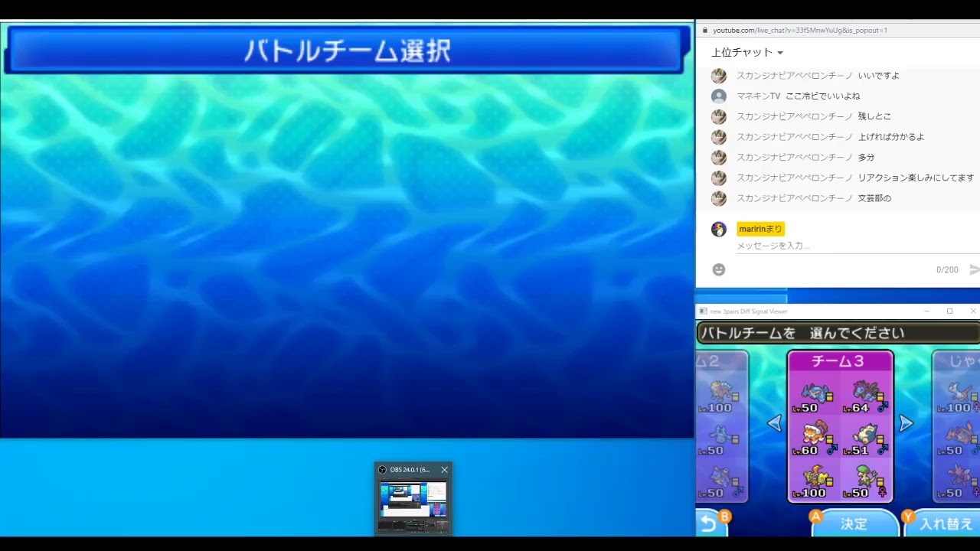Click the lock icon in the address bar
The image size is (980, 551).
pos(704,31)
